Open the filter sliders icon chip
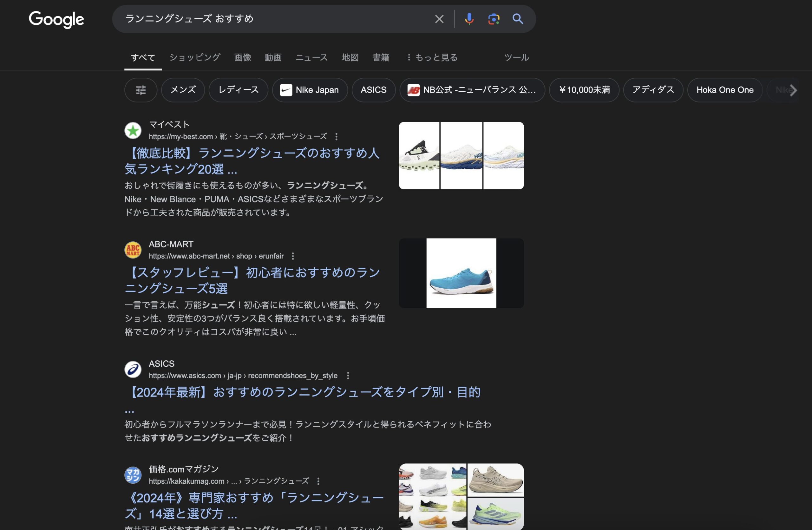Screen dimensions: 812x530 tap(141, 90)
